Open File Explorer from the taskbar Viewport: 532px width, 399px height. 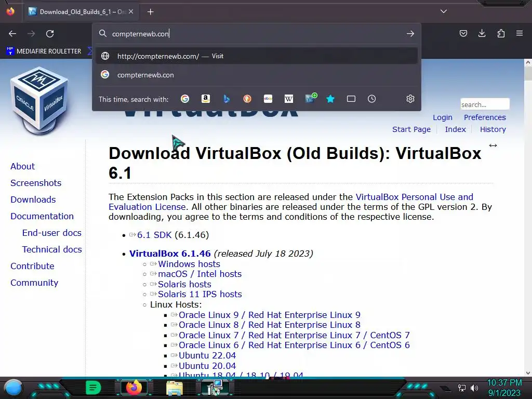[175, 388]
